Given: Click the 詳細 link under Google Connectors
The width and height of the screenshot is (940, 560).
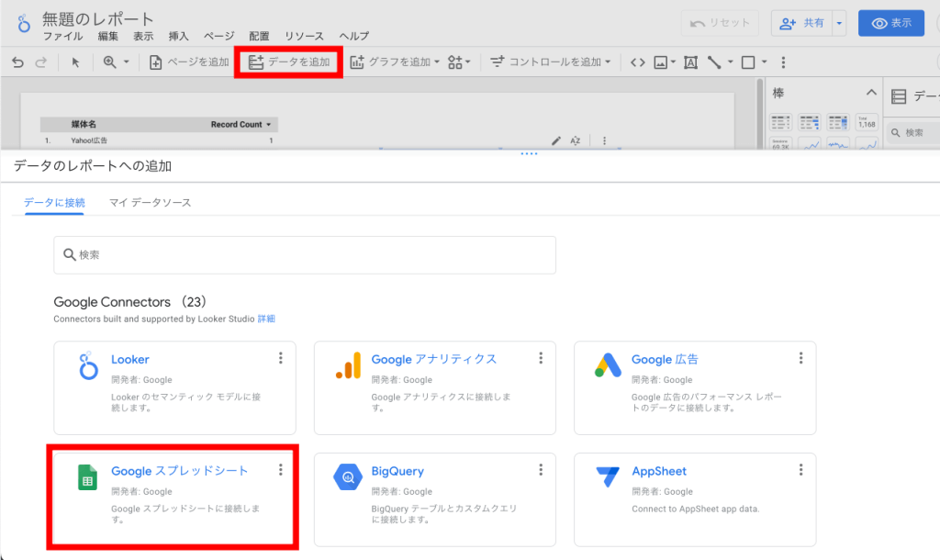Looking at the screenshot, I should (x=266, y=319).
